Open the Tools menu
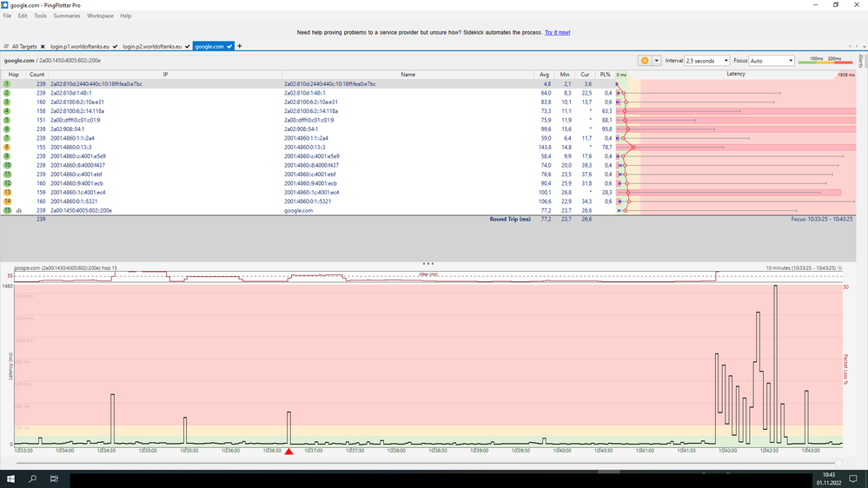Viewport: 868px width, 488px height. (x=41, y=16)
